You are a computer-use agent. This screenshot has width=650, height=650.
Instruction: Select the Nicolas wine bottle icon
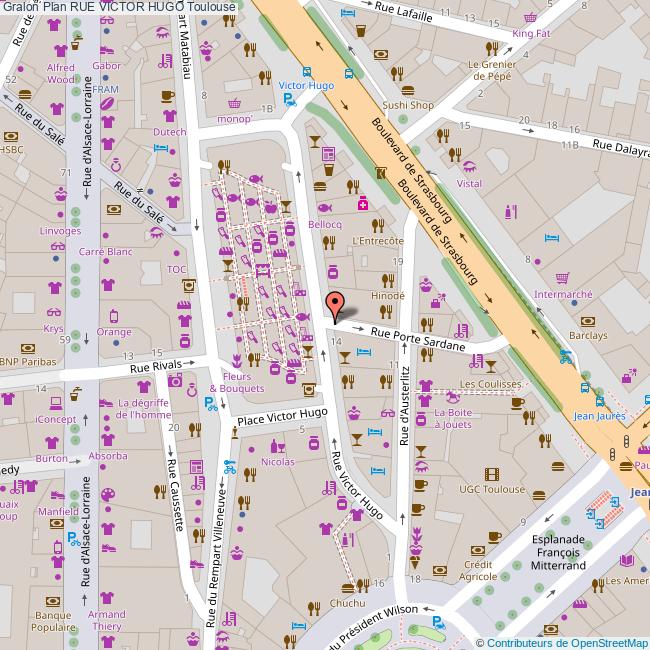point(278,446)
